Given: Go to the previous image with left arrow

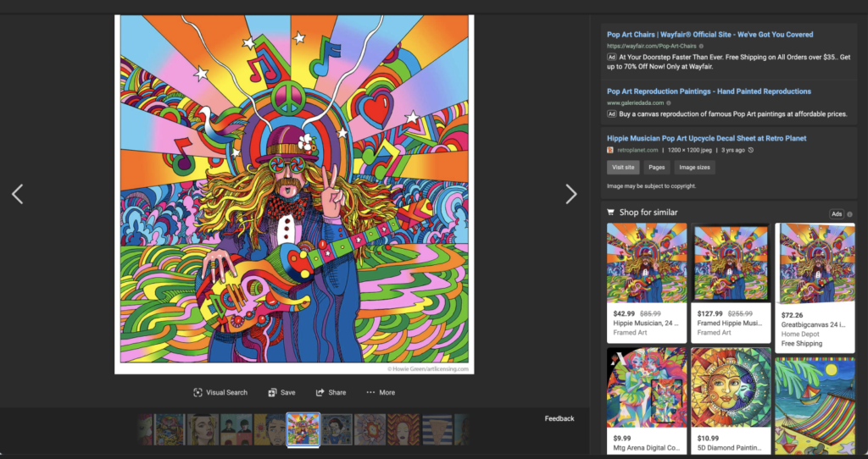Looking at the screenshot, I should [x=18, y=194].
